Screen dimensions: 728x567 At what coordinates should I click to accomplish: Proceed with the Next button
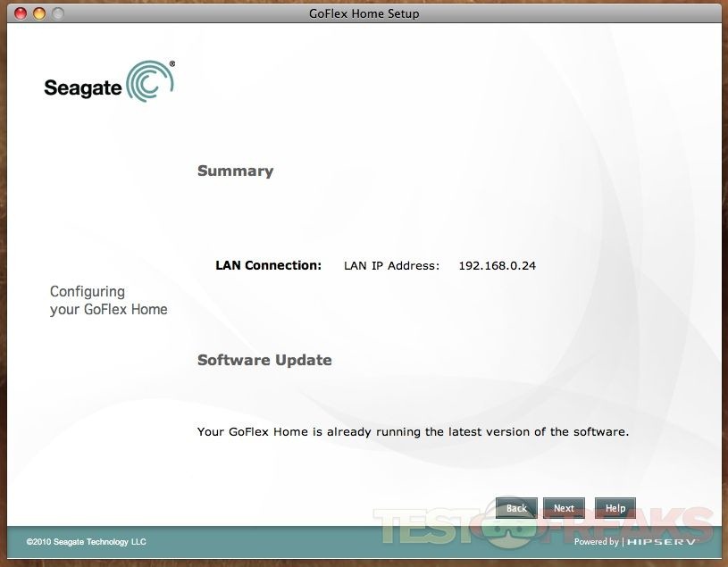coord(564,508)
